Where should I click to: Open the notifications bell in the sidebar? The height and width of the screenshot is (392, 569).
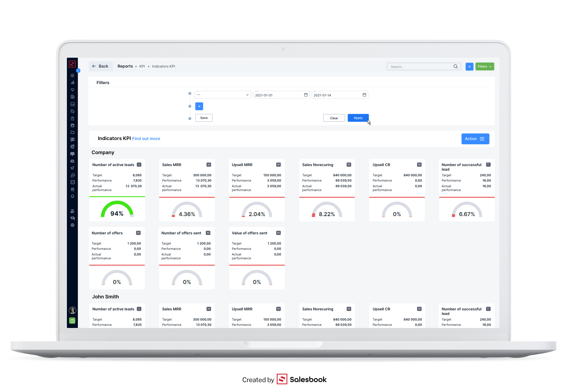(x=73, y=196)
